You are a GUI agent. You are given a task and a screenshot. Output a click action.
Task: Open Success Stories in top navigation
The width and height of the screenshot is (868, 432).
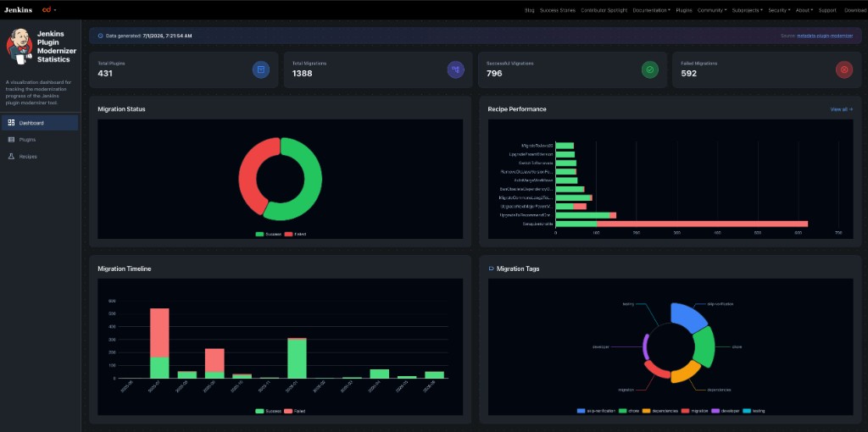[558, 10]
